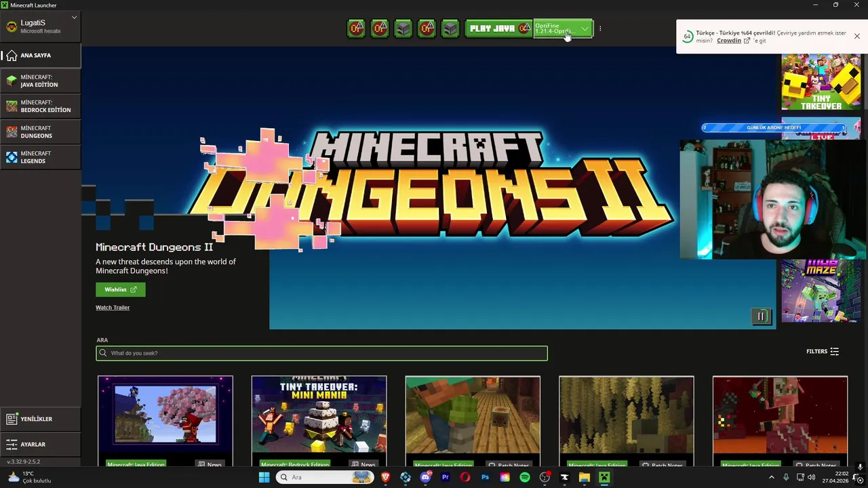Screen dimensions: 868x488
Task: Click the launcher version v.3.32.9-2.5.2 text
Action: pos(24,462)
